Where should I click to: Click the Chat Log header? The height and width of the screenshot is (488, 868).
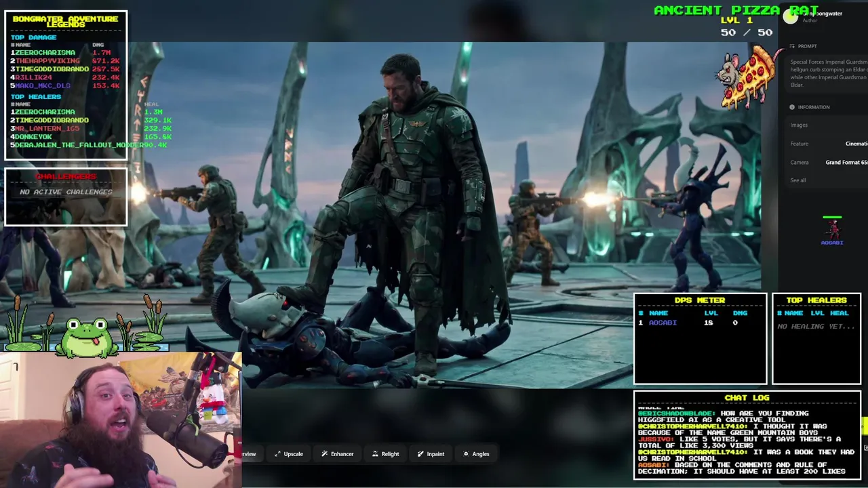coord(747,398)
